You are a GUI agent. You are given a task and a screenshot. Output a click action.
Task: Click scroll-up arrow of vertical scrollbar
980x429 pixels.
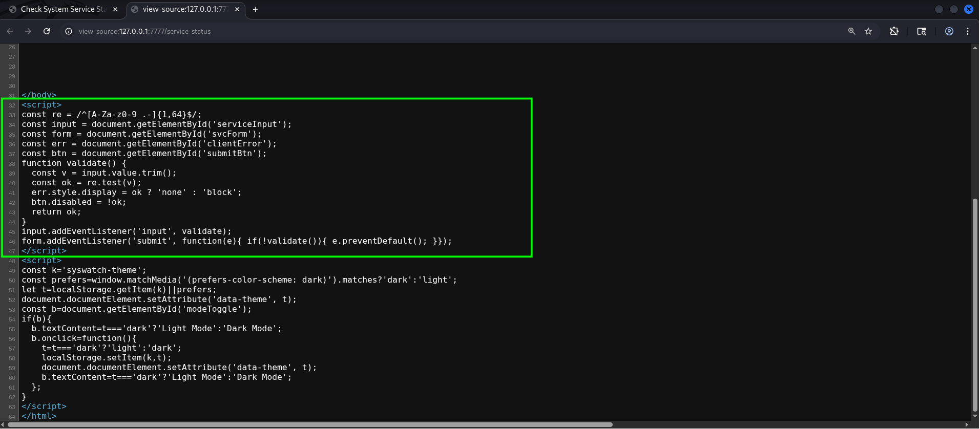pyautogui.click(x=975, y=47)
